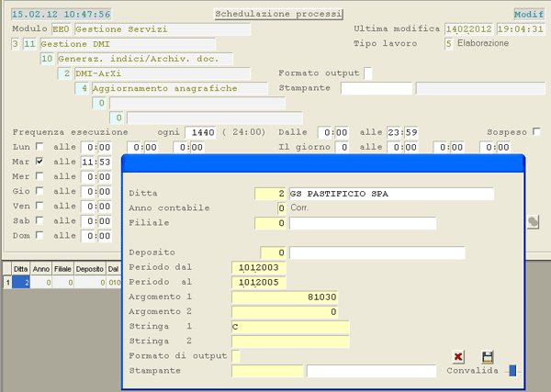Click the grey icon at right edge
The image size is (551, 392).
(x=533, y=221)
